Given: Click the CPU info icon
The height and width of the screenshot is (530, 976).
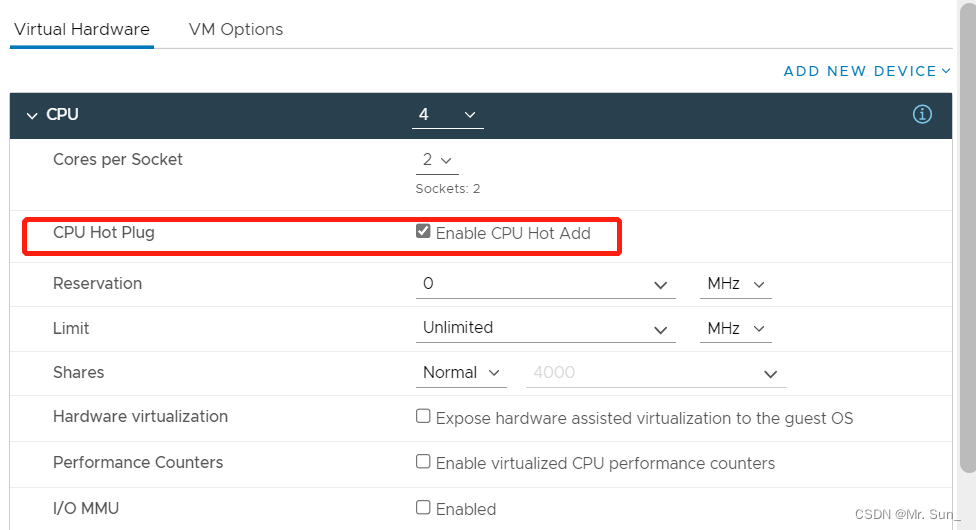Looking at the screenshot, I should [x=922, y=115].
